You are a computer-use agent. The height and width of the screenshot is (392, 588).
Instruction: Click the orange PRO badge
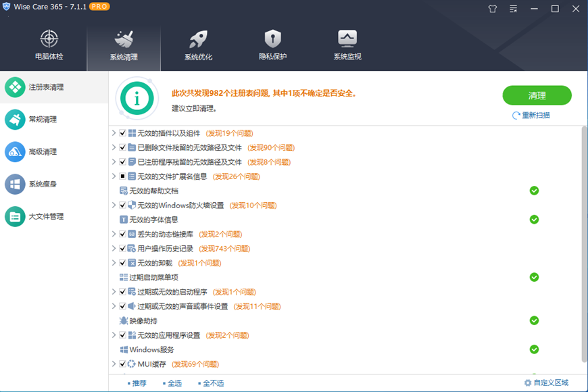pyautogui.click(x=99, y=7)
